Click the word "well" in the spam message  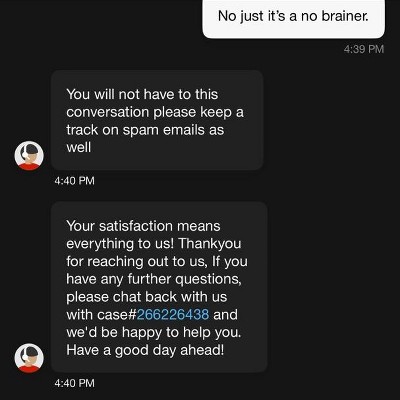[78, 147]
